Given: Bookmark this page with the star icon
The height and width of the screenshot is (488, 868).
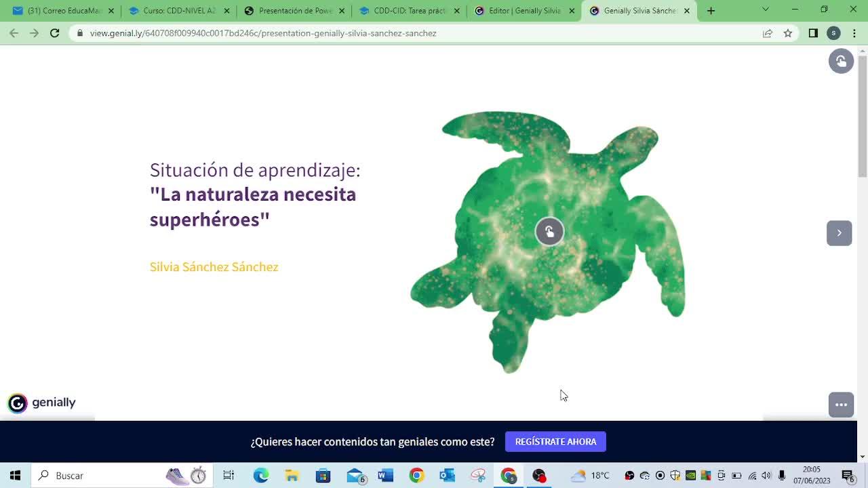Looking at the screenshot, I should click(x=788, y=33).
